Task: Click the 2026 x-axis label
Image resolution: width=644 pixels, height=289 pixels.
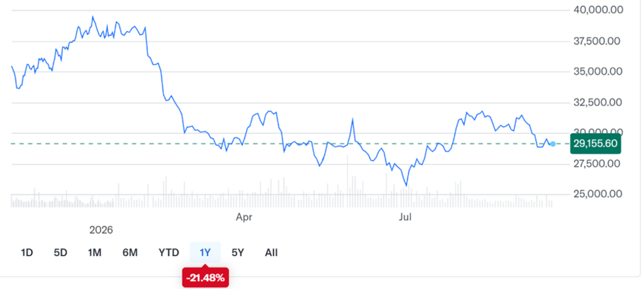Action: tap(101, 230)
